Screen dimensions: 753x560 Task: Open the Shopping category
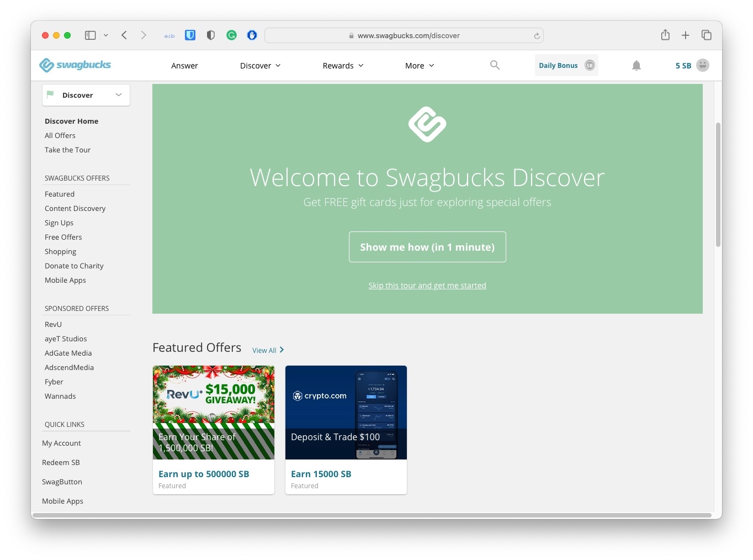(60, 251)
